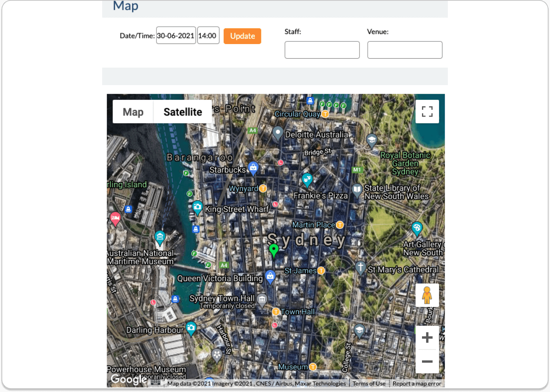Select the Deloitte Australia location pin
Image resolution: width=550 pixels, height=392 pixels.
278,133
